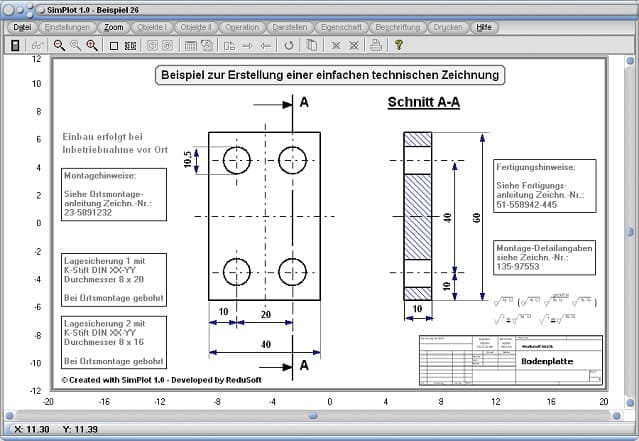
Task: Switch to the Einstellungen tab
Action: click(68, 28)
